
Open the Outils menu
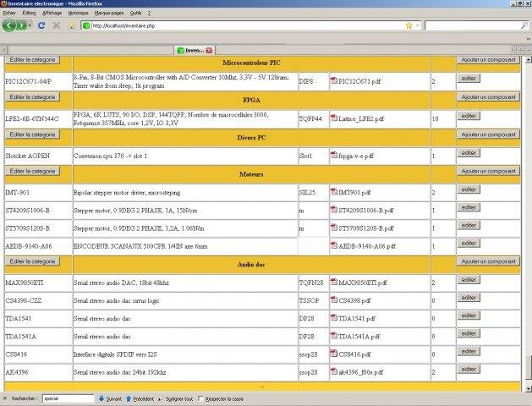(135, 13)
